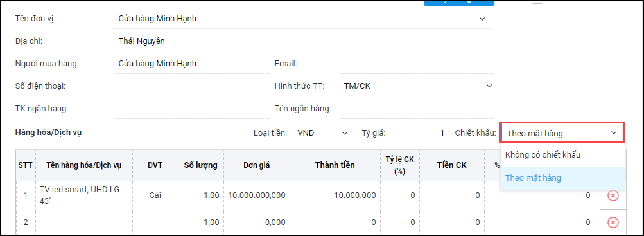
Task: Delete row 1 with red X icon
Action: click(x=613, y=195)
